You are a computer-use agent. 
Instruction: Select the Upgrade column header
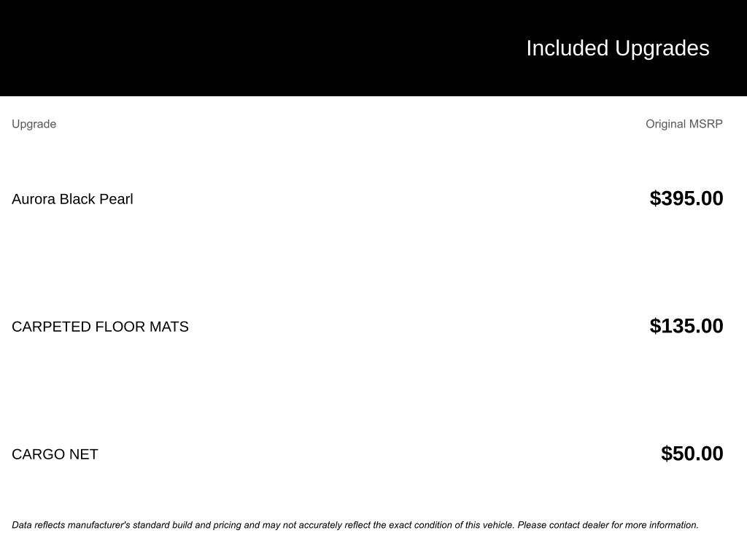[x=34, y=124]
